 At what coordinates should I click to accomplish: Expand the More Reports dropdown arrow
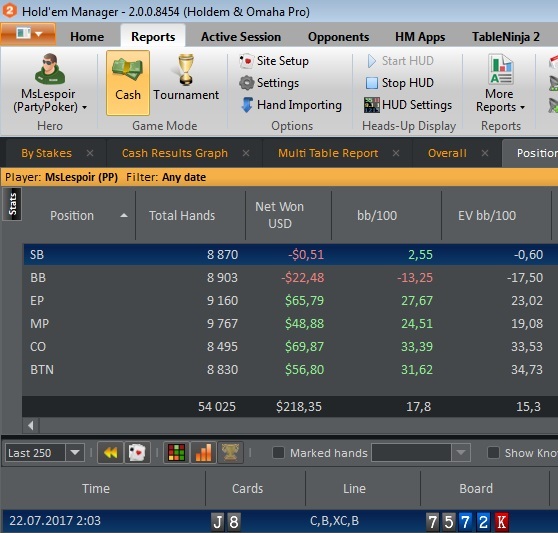(522, 107)
